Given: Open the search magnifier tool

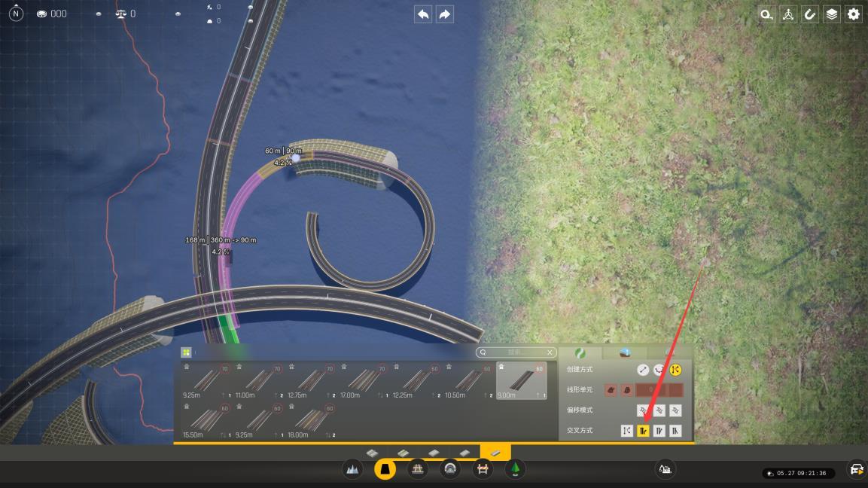Looking at the screenshot, I should [766, 14].
